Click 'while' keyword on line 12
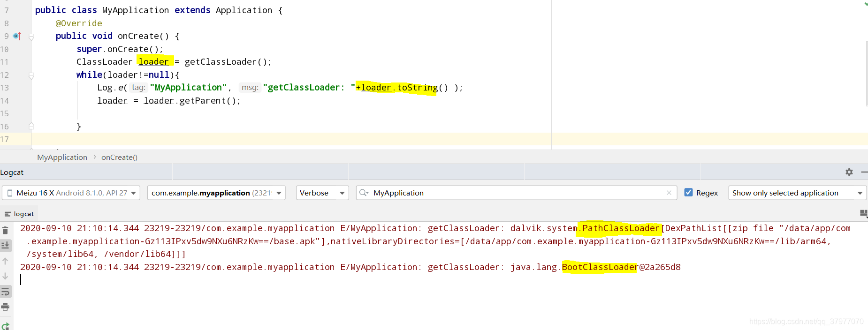The height and width of the screenshot is (330, 868). (89, 75)
